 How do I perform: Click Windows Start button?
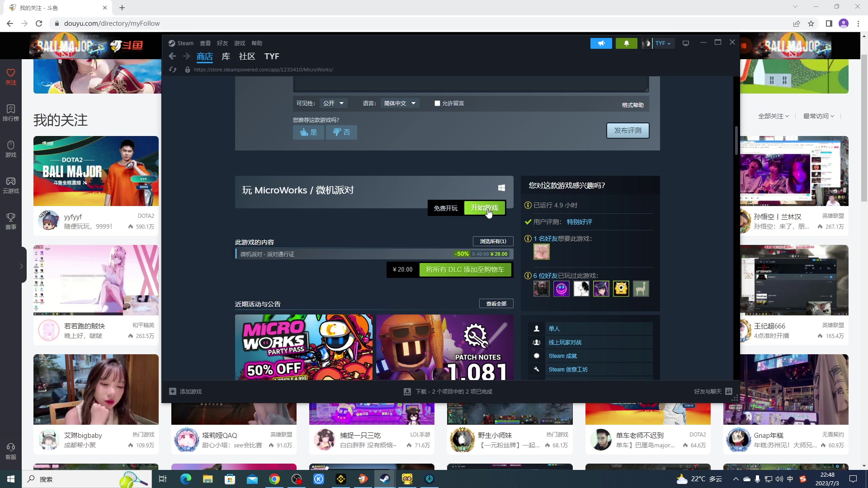[11, 479]
